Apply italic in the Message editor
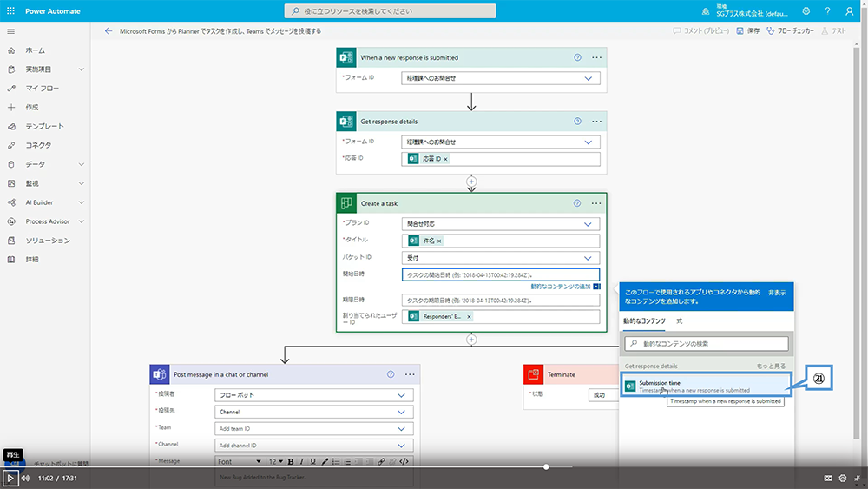The image size is (868, 489). [x=302, y=461]
